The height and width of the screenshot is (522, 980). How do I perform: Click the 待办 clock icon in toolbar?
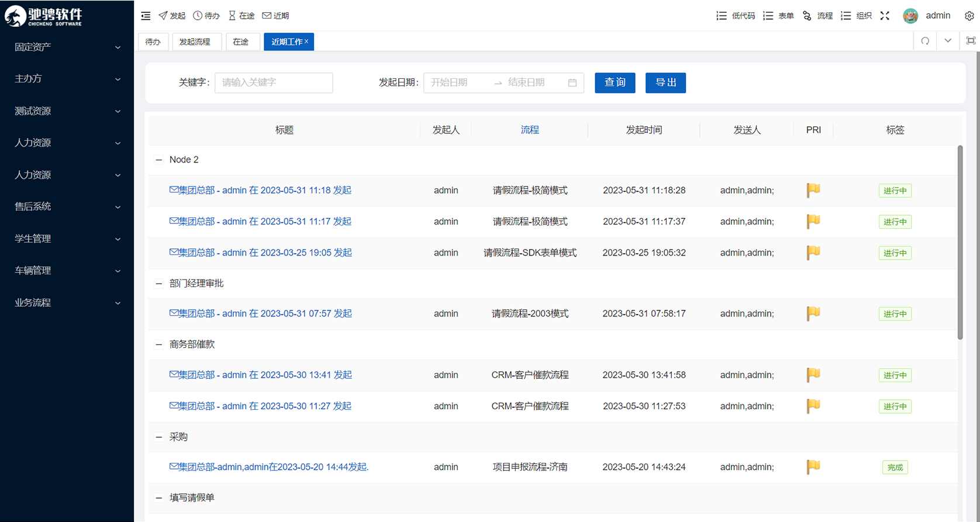pos(198,16)
